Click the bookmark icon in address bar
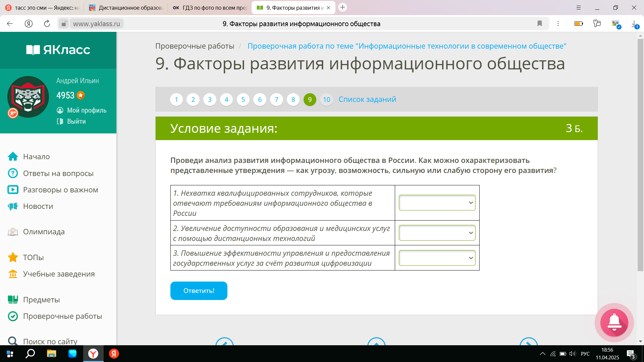The width and height of the screenshot is (644, 362). (x=540, y=23)
